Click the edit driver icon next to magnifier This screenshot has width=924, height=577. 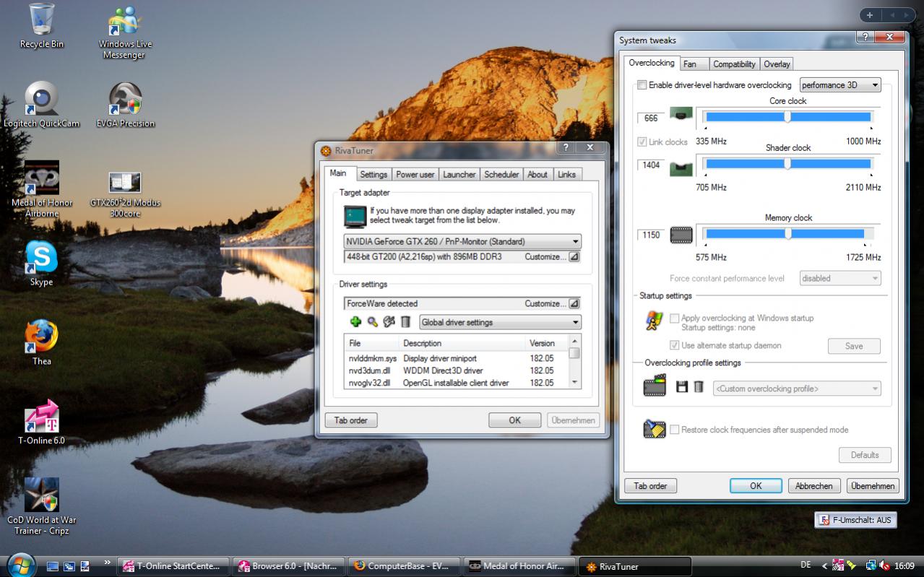[389, 322]
